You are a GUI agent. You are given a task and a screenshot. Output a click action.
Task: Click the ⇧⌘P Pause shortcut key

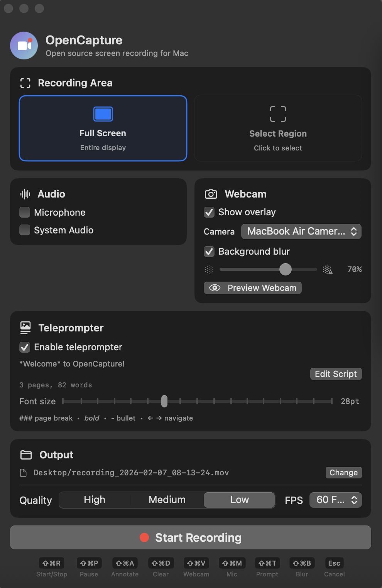pyautogui.click(x=89, y=563)
